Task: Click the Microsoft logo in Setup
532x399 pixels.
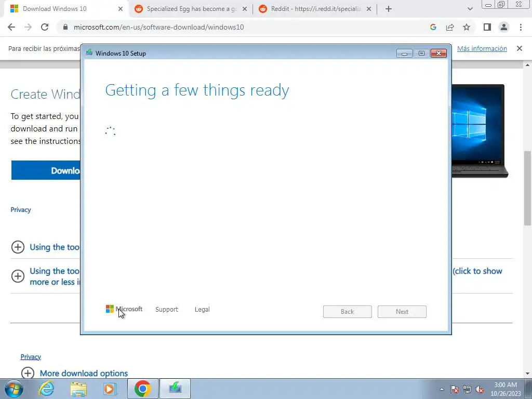Action: tap(124, 309)
